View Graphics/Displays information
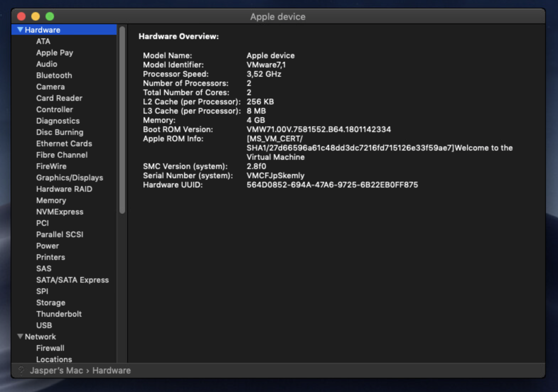This screenshot has height=392, width=558. coord(70,178)
